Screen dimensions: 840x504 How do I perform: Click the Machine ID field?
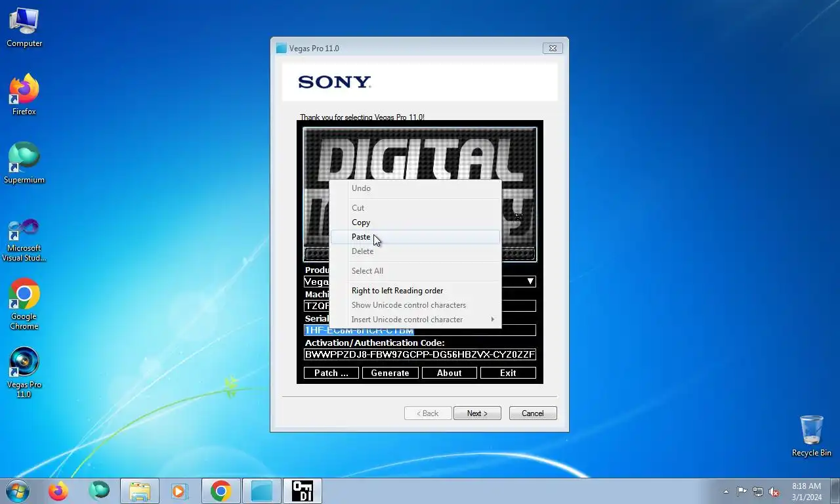click(x=420, y=306)
